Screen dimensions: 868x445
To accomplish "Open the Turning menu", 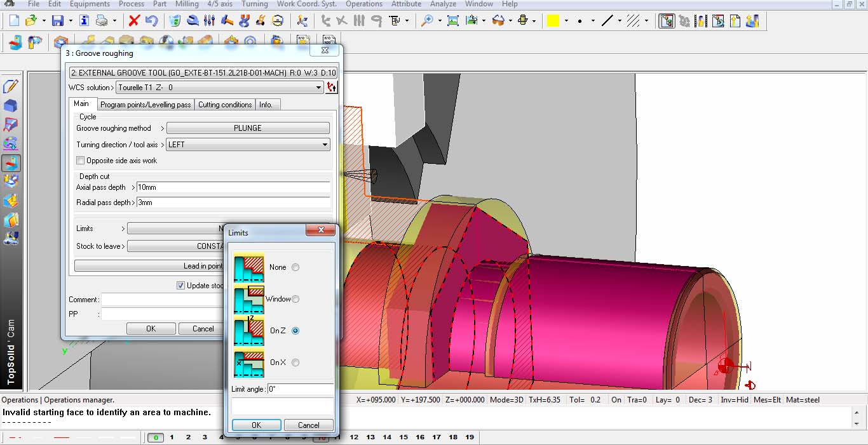I will (x=255, y=4).
